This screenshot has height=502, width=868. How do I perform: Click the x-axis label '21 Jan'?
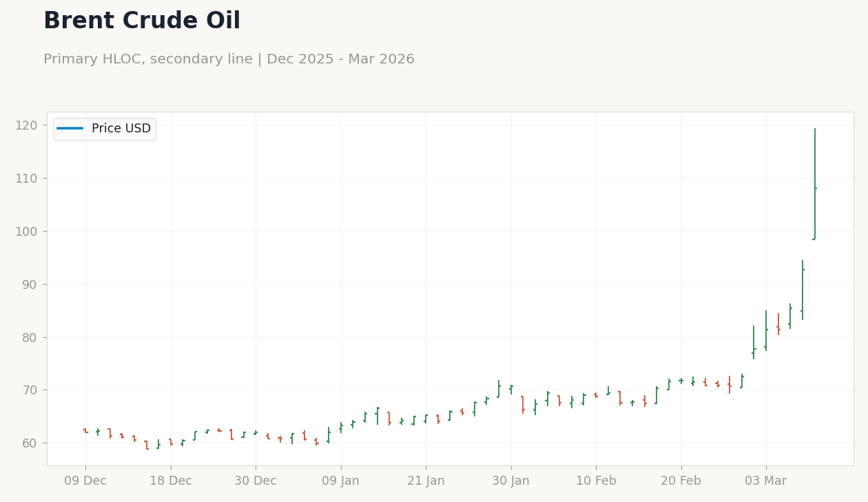click(426, 481)
